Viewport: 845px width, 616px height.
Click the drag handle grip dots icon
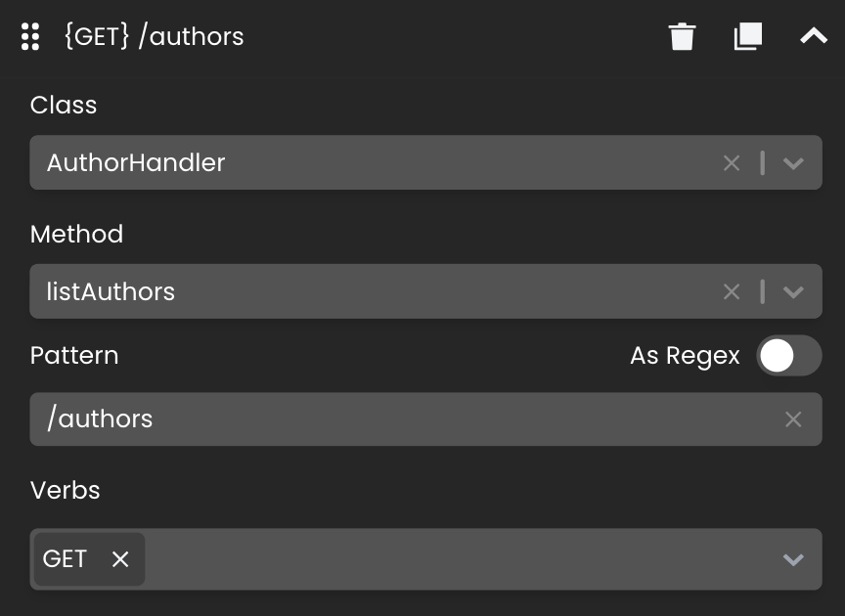pyautogui.click(x=30, y=36)
